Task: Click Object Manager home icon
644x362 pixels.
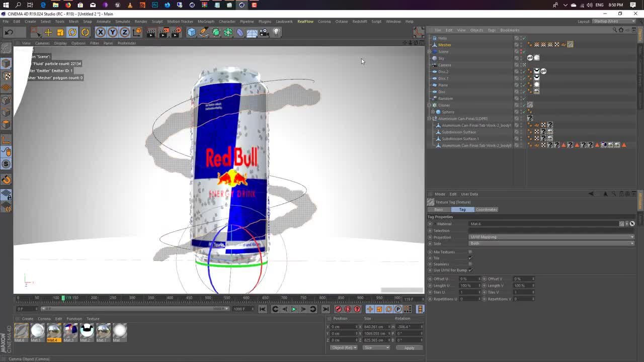Action: tap(621, 30)
